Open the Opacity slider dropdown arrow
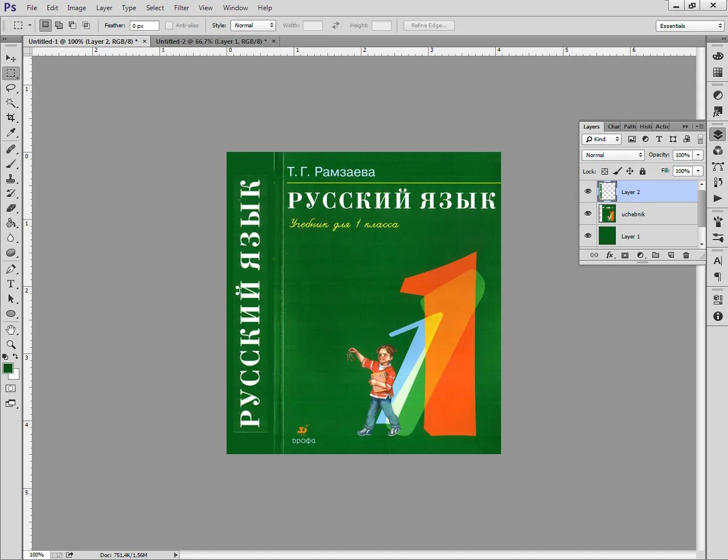The width and height of the screenshot is (728, 560). tap(698, 155)
